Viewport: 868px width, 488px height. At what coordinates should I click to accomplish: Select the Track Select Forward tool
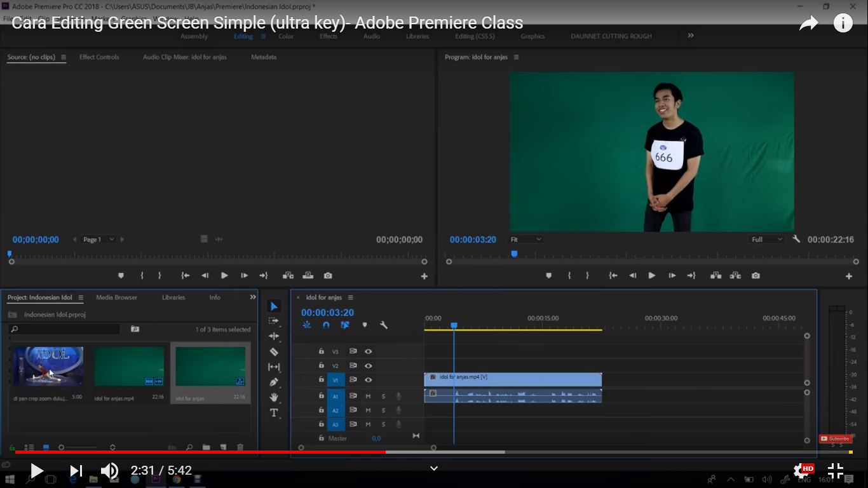pyautogui.click(x=274, y=322)
